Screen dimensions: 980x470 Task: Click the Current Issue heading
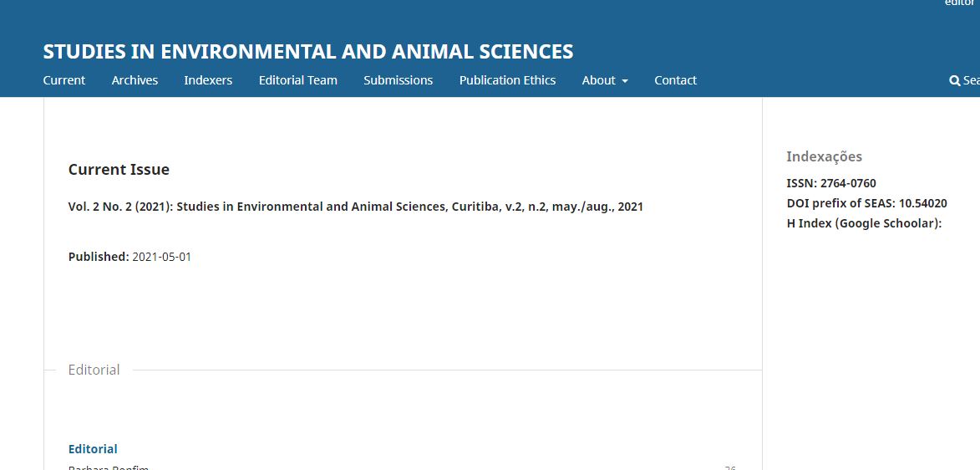[x=119, y=170]
